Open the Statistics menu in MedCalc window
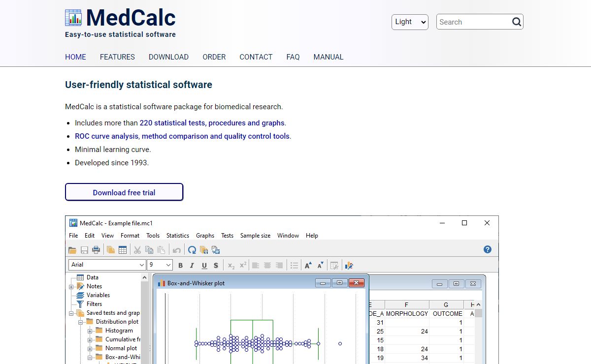 point(178,236)
